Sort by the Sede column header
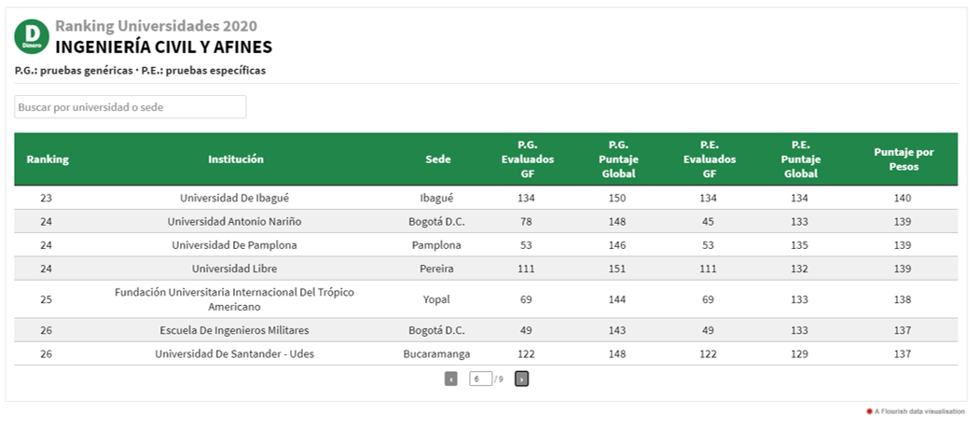Viewport: 980px width, 443px height. click(437, 159)
